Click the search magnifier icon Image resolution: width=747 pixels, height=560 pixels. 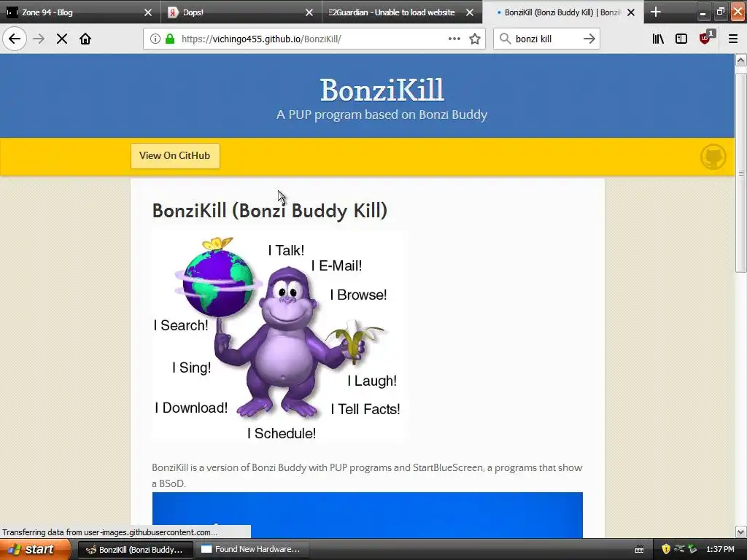click(x=505, y=39)
